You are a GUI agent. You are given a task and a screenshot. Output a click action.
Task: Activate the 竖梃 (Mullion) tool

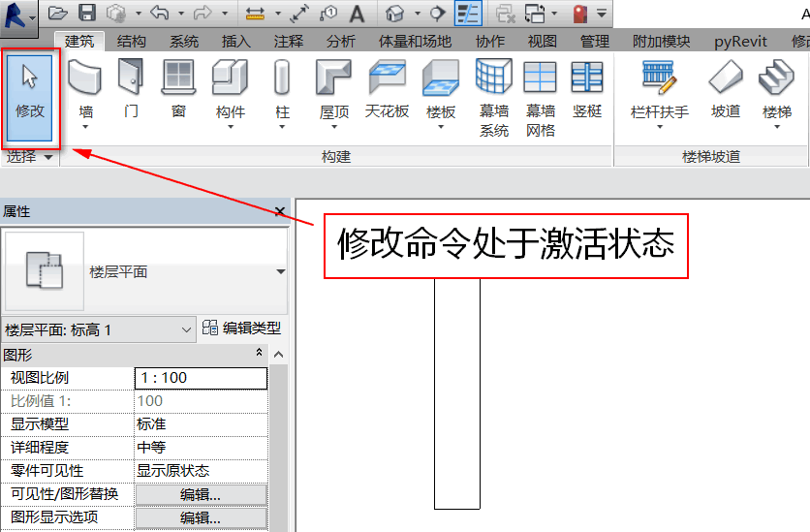587,87
